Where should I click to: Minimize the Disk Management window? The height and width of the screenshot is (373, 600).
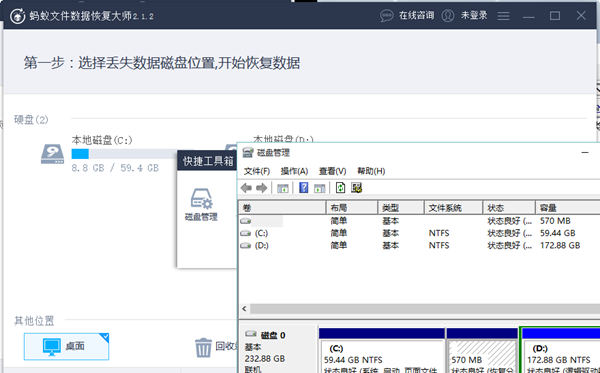click(585, 153)
